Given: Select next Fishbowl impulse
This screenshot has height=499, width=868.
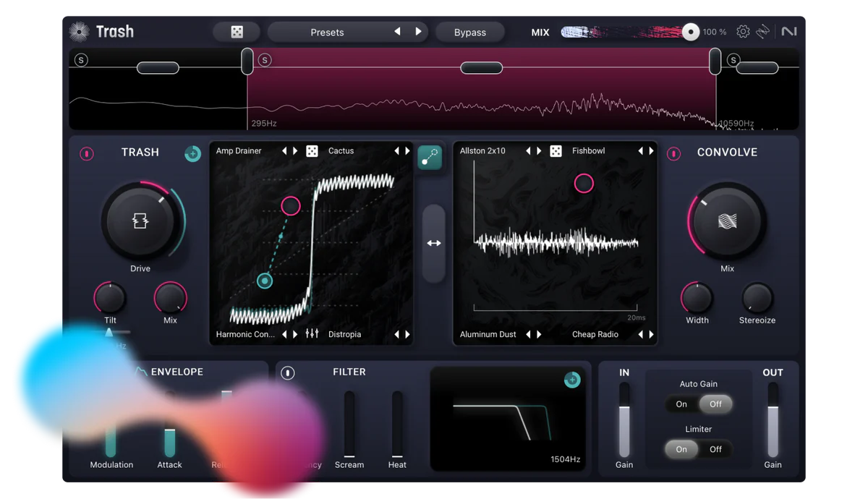Looking at the screenshot, I should pyautogui.click(x=651, y=151).
